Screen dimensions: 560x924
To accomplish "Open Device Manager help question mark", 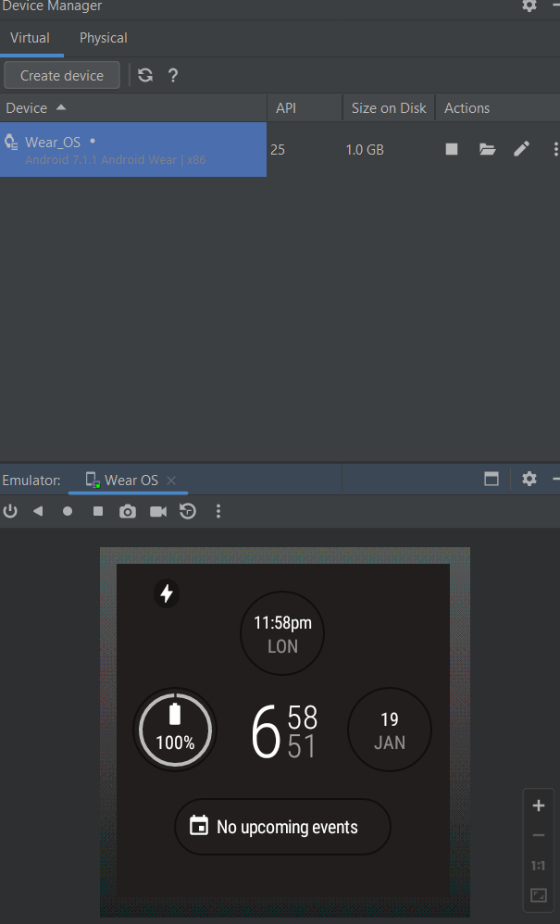I will click(172, 75).
